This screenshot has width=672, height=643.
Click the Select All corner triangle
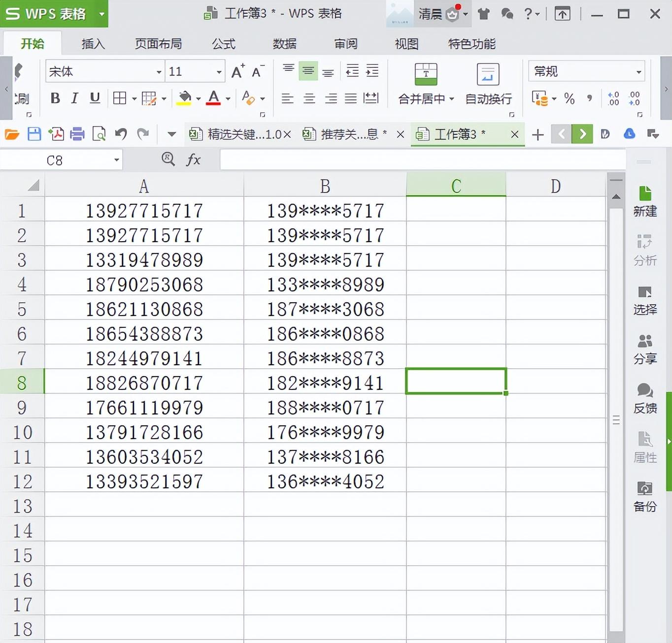pos(33,186)
